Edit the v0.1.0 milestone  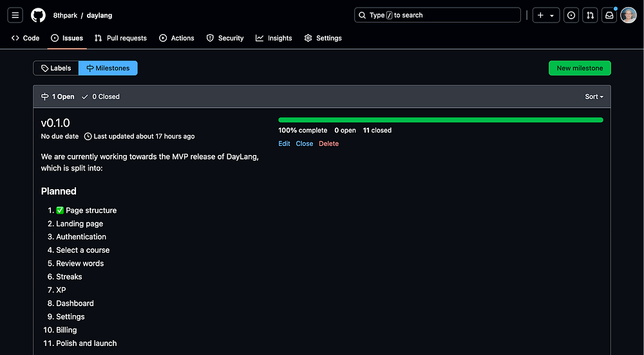point(284,143)
